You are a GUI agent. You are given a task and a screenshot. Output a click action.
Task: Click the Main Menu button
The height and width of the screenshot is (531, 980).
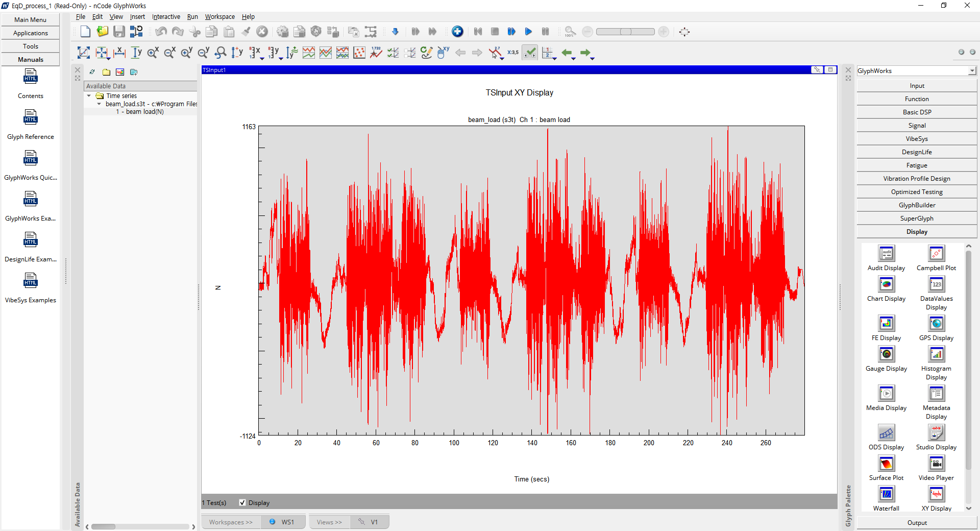coord(30,19)
